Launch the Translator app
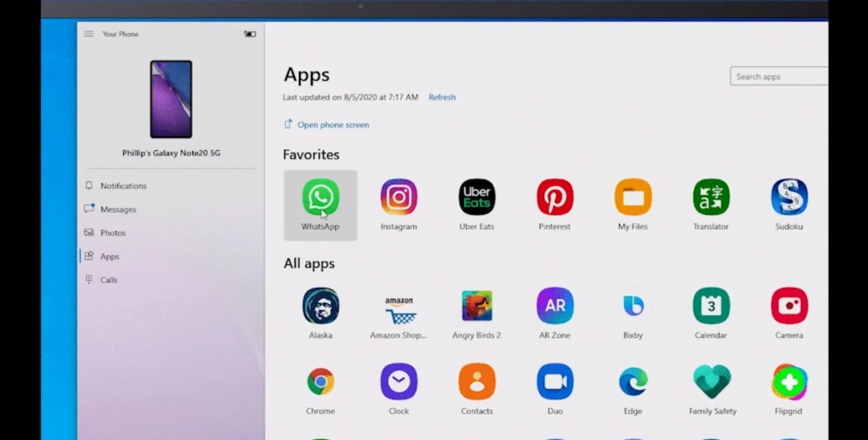 (x=711, y=197)
